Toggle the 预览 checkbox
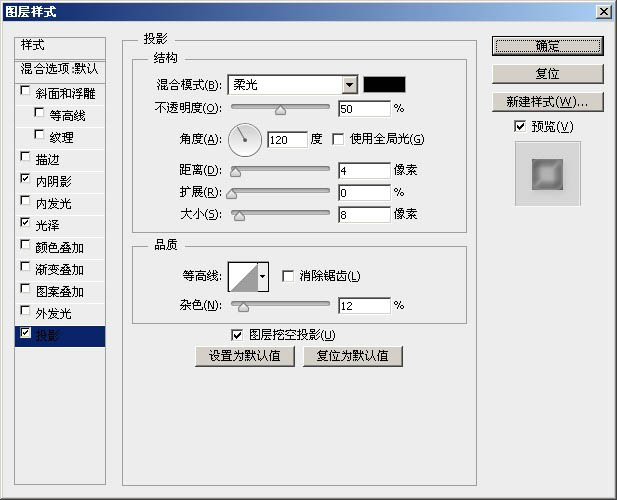 tap(520, 127)
